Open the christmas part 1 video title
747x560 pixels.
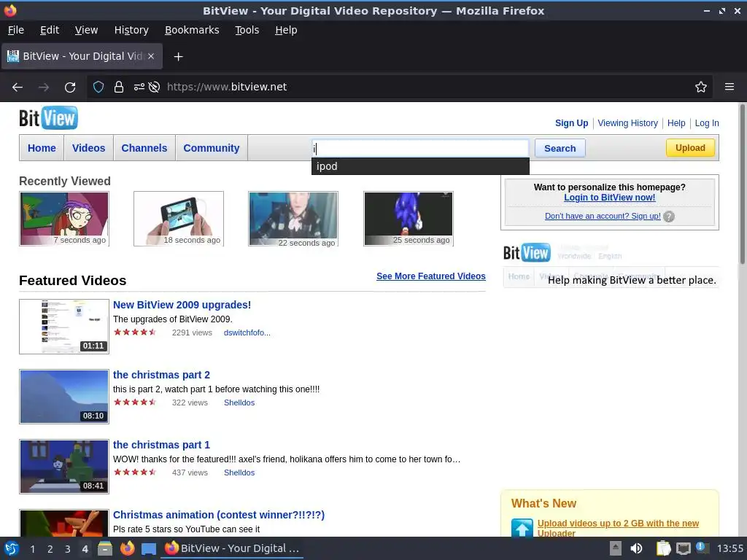[161, 445]
